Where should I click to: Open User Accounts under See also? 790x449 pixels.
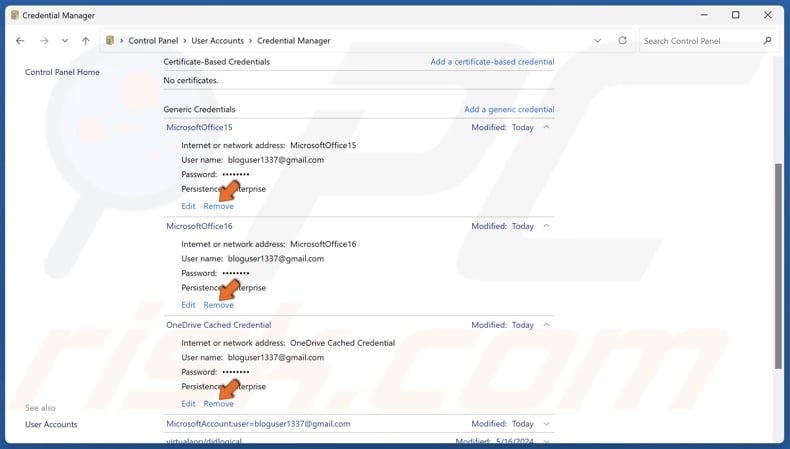51,424
